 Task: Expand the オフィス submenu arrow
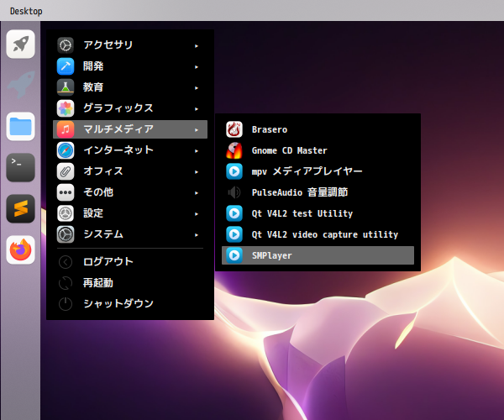[197, 172]
